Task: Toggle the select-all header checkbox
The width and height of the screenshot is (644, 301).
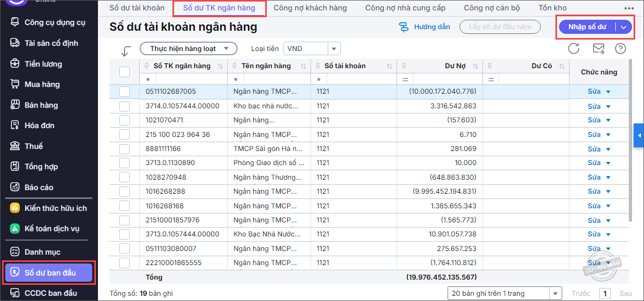Action: 125,72
